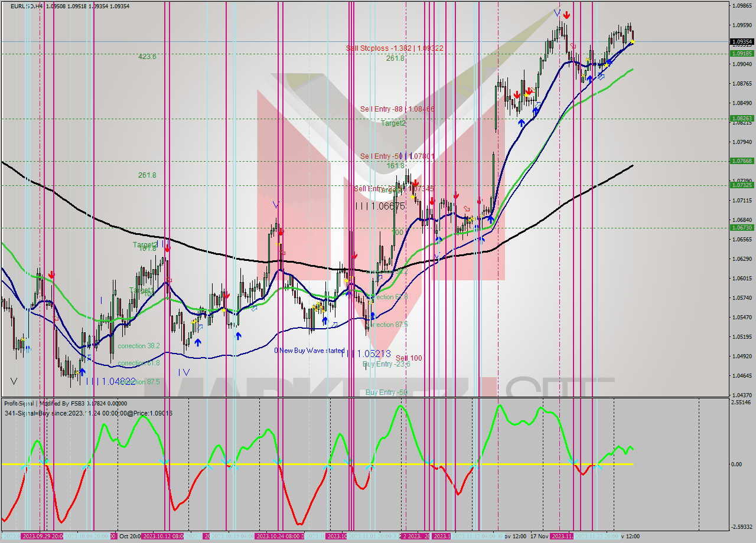Click the 1.08765 value on price axis
756x543 pixels.
(741, 84)
